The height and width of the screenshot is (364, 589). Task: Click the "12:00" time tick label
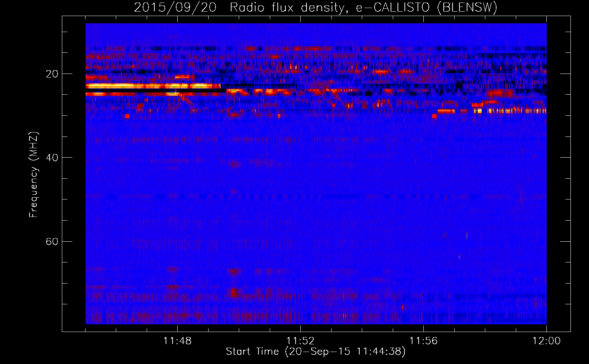click(546, 341)
